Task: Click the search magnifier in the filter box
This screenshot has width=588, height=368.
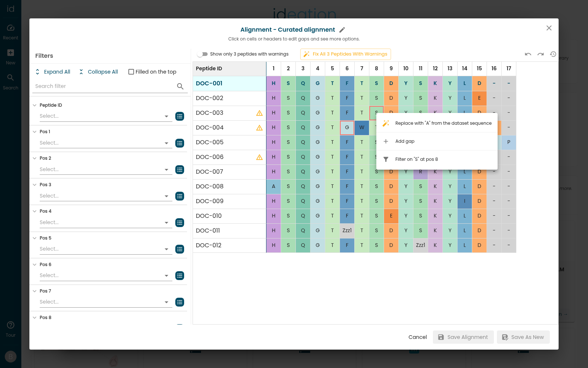Action: (180, 86)
